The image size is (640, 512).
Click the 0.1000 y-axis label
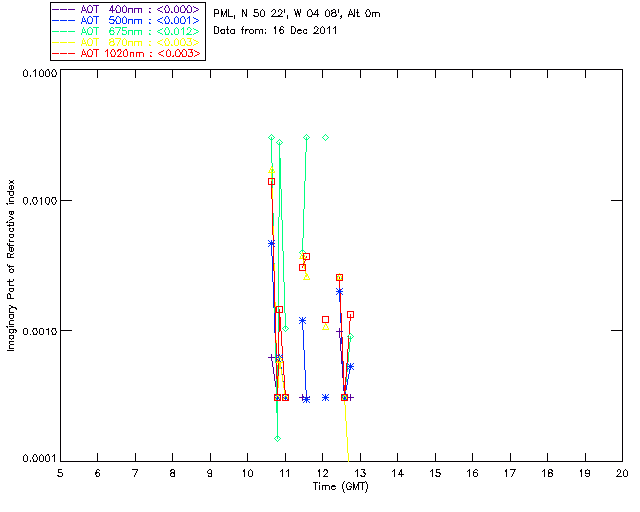click(x=40, y=73)
